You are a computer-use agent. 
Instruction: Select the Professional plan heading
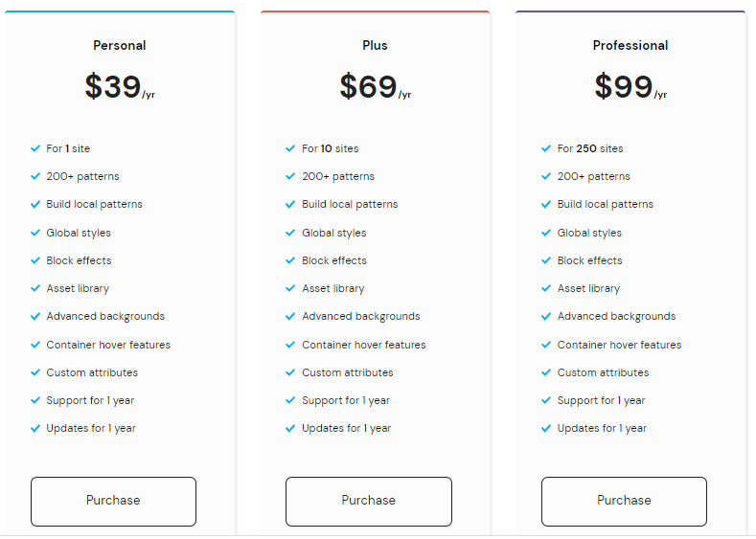click(630, 45)
